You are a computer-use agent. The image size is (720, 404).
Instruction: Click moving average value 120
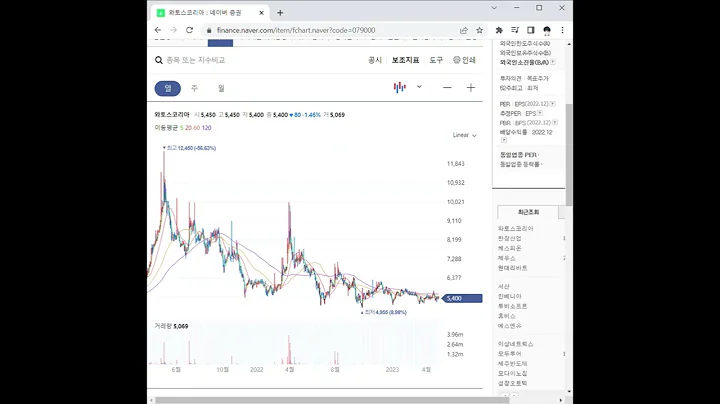pos(207,128)
